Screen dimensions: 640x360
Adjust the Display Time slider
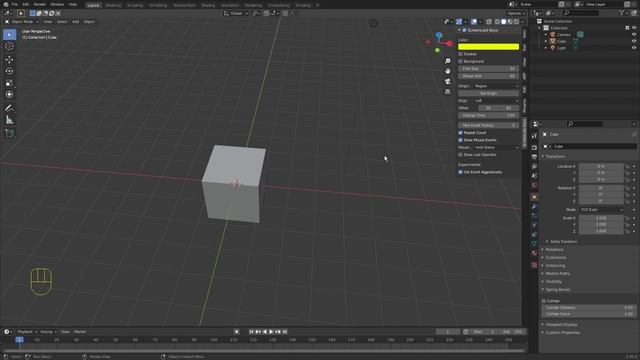click(489, 116)
